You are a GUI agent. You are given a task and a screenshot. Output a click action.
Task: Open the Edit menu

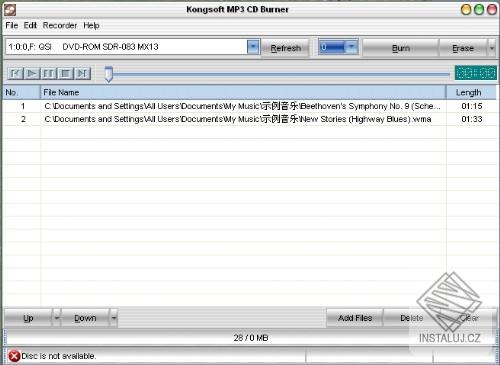[x=30, y=25]
